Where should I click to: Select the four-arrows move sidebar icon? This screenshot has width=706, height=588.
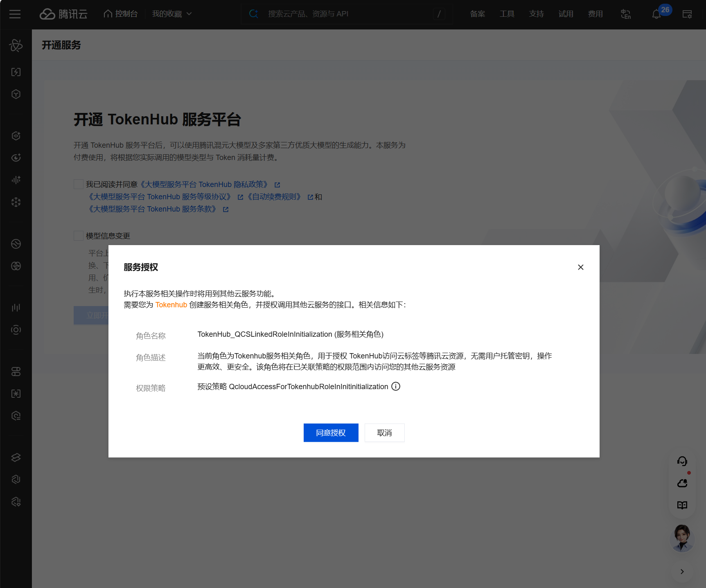point(16,202)
